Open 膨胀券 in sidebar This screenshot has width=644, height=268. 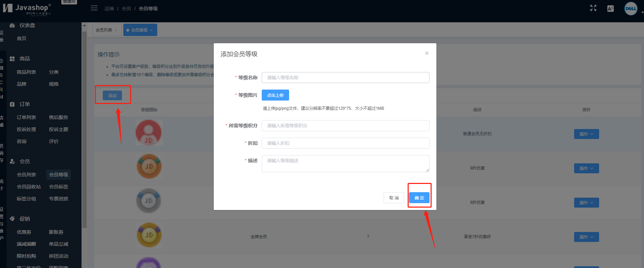tap(56, 232)
